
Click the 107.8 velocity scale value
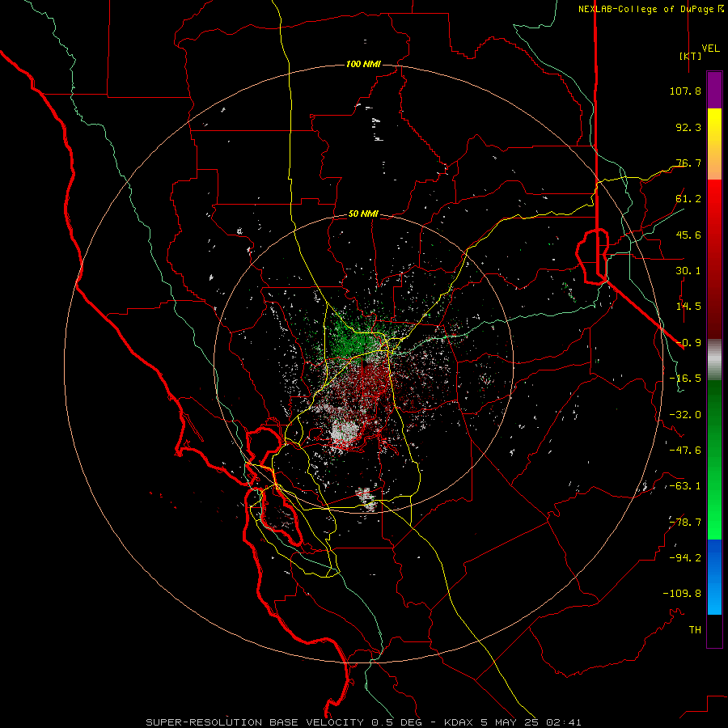click(685, 91)
